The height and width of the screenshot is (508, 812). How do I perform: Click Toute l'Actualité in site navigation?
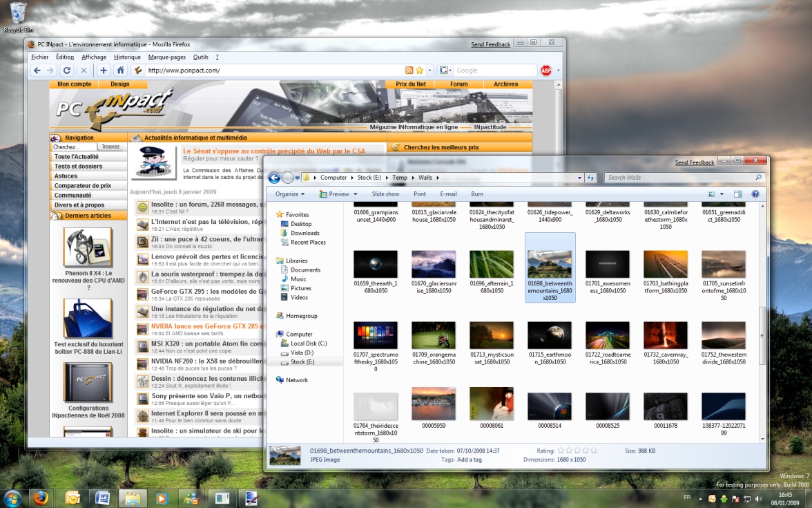click(76, 156)
